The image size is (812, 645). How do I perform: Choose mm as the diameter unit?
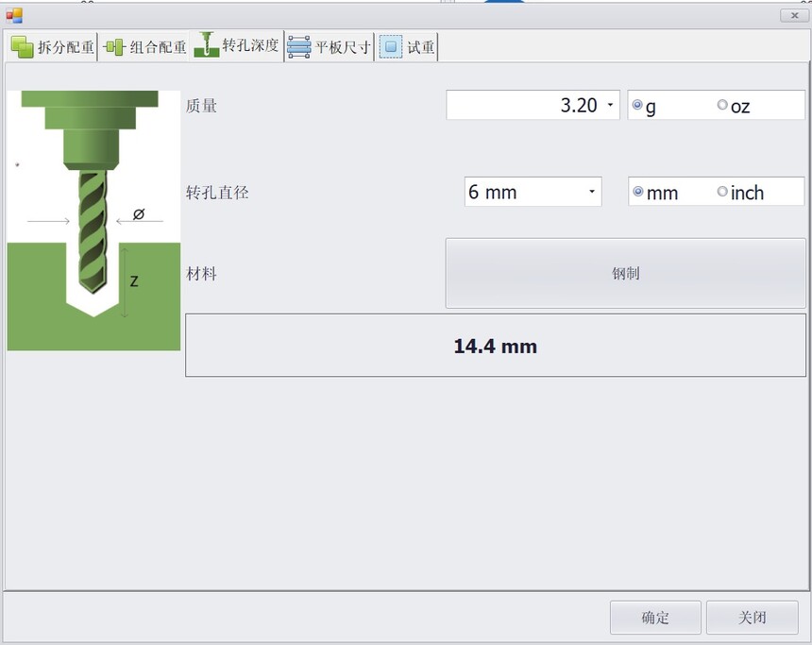(638, 192)
